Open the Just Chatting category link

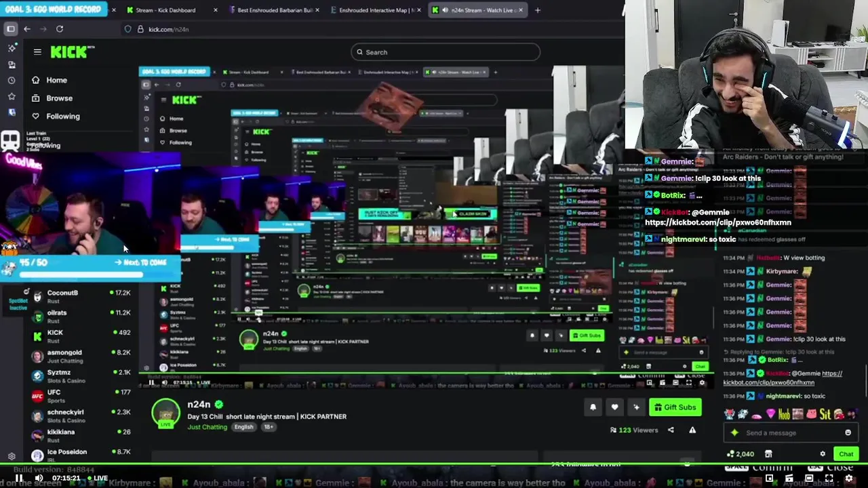[x=207, y=427]
